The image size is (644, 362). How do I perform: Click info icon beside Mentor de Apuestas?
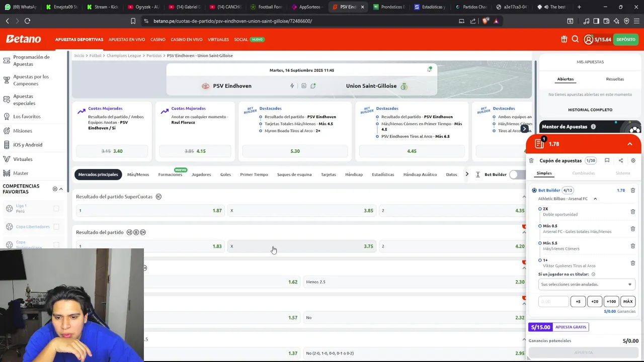[593, 127]
